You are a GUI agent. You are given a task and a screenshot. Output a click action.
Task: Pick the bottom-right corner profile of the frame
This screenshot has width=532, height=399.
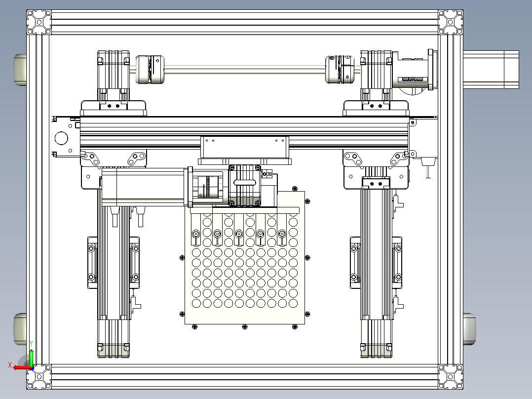coord(451,377)
